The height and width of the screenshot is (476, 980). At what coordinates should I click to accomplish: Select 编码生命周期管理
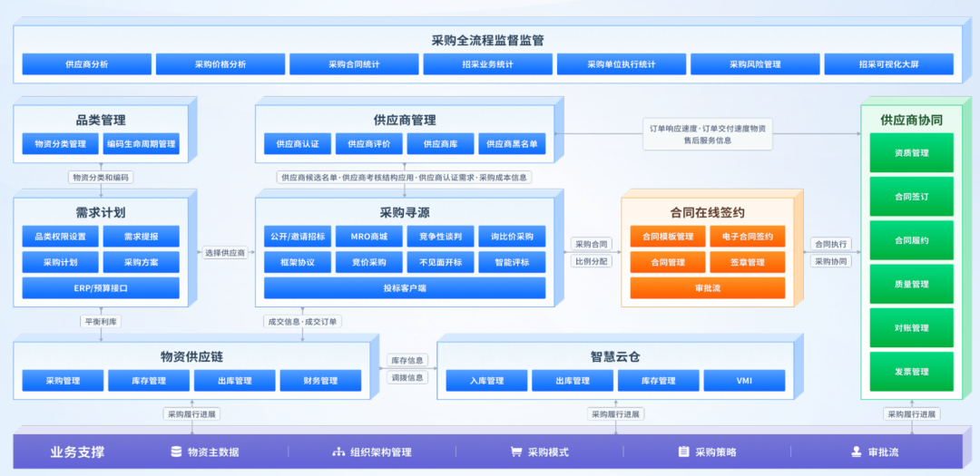[142, 143]
